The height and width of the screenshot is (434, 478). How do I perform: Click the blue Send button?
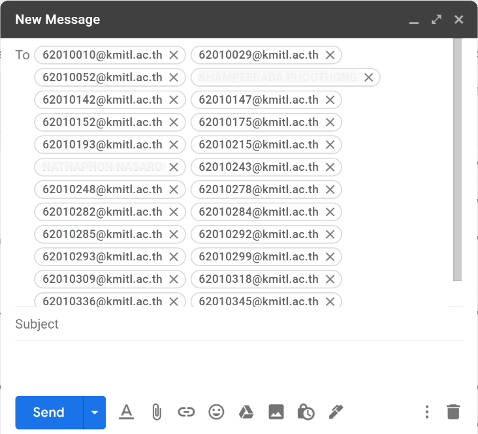click(x=49, y=413)
